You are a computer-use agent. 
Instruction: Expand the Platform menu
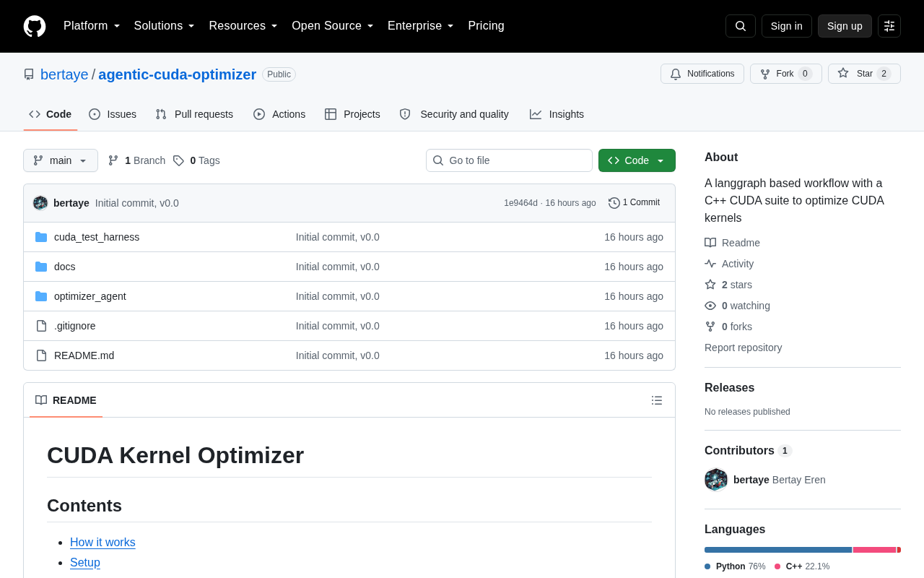pos(92,26)
